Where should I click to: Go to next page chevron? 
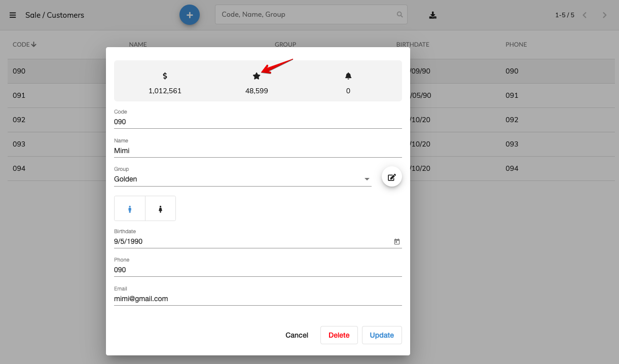pyautogui.click(x=604, y=15)
